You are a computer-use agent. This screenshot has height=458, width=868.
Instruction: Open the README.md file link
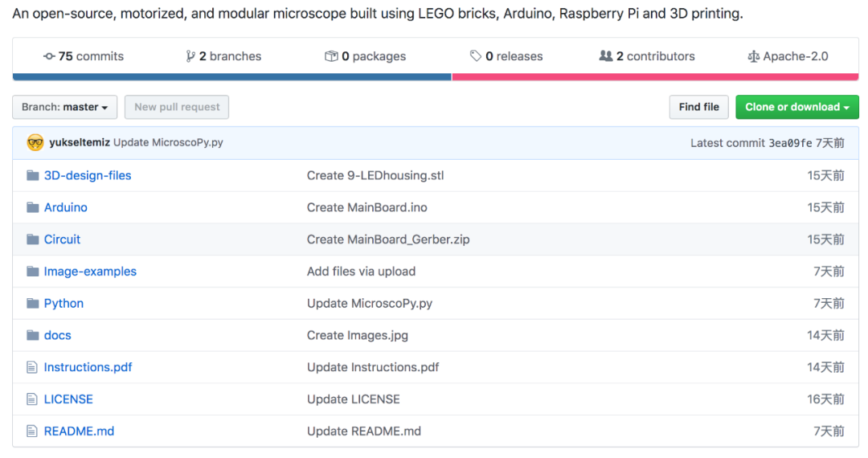(79, 431)
